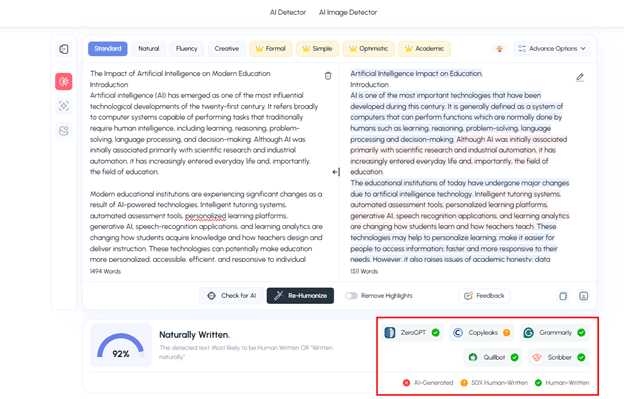
Task: Click the trash icon to clear input text
Action: click(x=328, y=76)
